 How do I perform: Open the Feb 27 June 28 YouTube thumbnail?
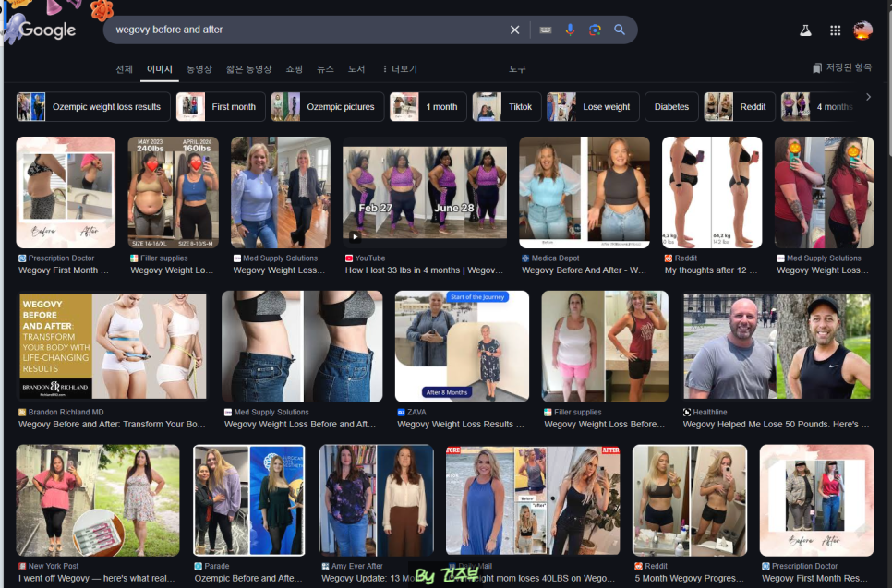[x=425, y=192]
